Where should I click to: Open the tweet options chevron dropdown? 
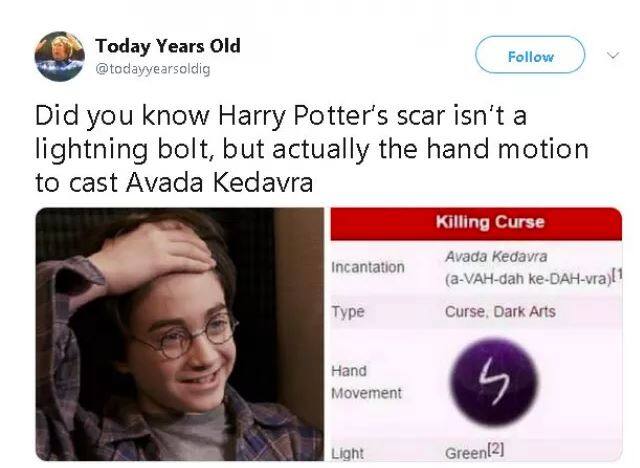click(613, 55)
